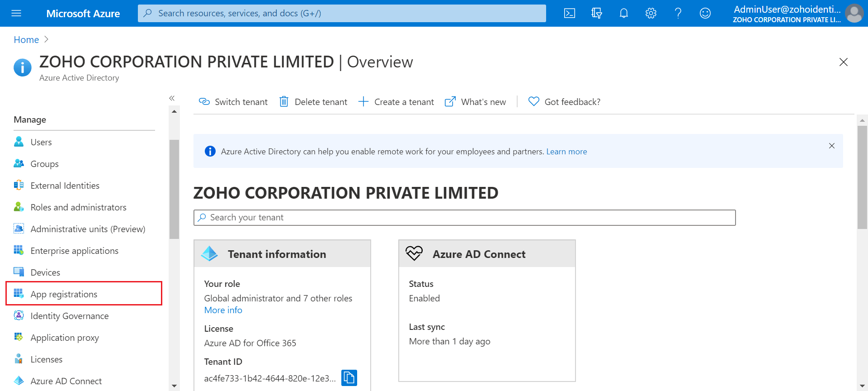Dismiss the remote work info banner
Screen dimensions: 868x391
[831, 146]
